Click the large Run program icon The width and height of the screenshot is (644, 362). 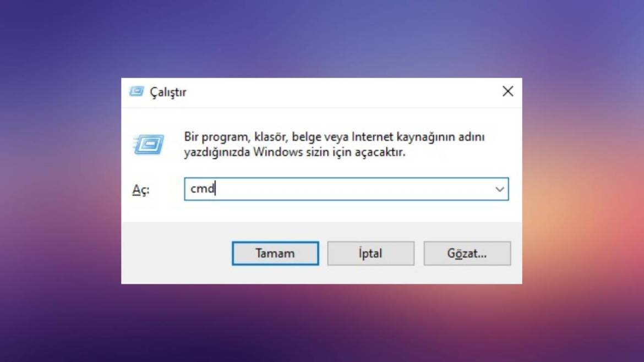(149, 144)
